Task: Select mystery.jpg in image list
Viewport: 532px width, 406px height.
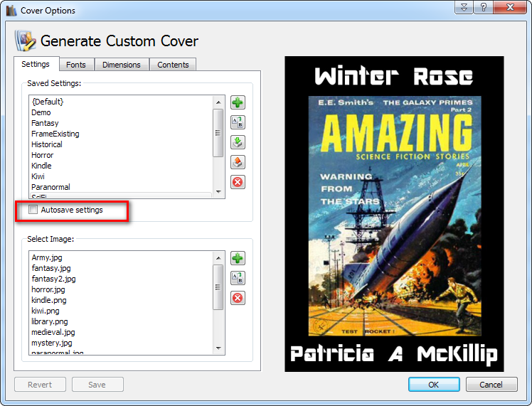Action: pos(121,343)
